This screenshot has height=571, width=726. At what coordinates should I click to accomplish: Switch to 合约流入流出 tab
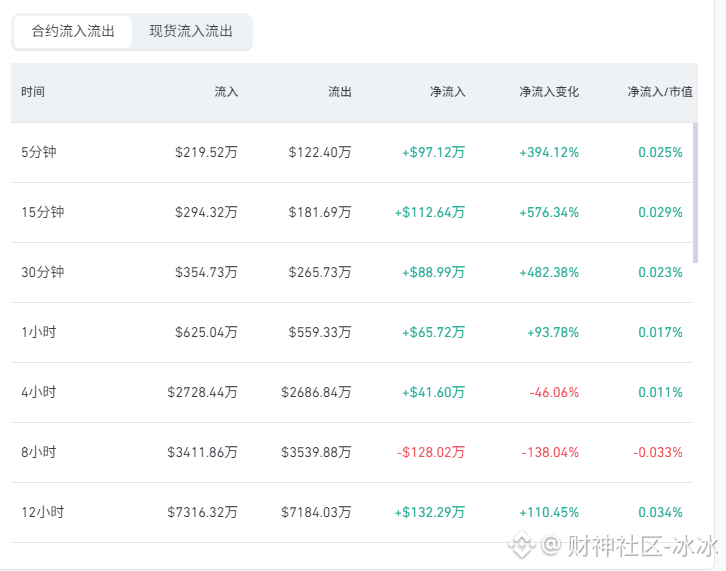point(73,31)
